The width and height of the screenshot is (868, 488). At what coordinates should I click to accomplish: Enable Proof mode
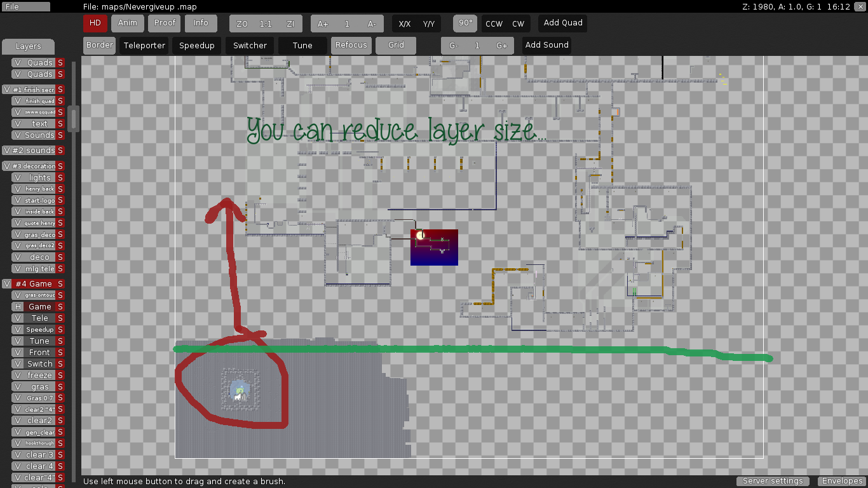[164, 23]
